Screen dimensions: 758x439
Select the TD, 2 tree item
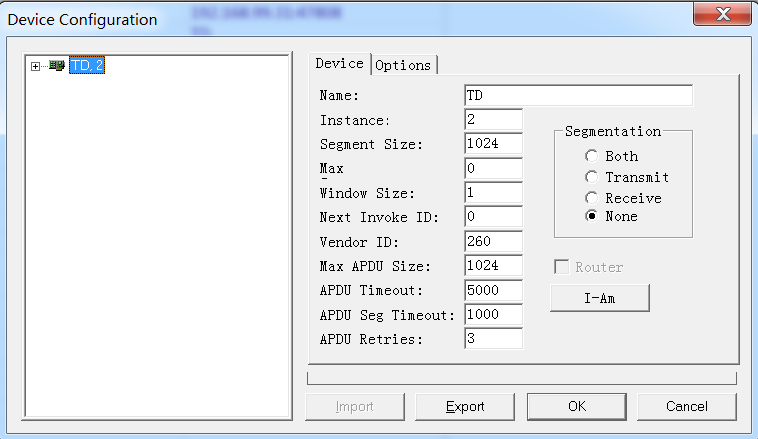pyautogui.click(x=87, y=65)
